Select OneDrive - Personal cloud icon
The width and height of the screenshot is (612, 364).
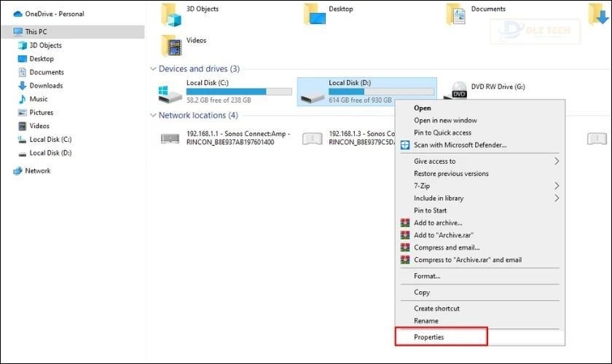[x=18, y=14]
